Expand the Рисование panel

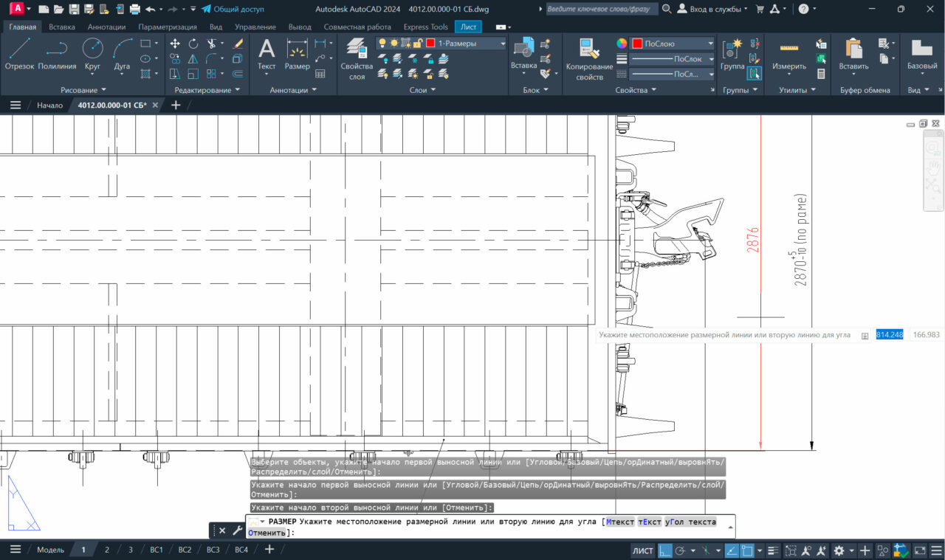[x=83, y=90]
